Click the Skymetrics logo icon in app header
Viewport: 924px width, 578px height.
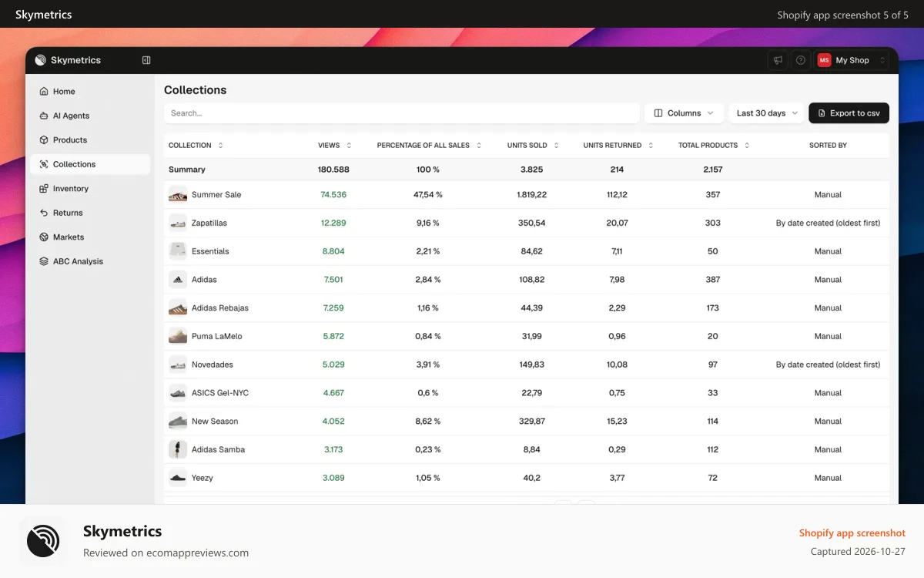(41, 60)
